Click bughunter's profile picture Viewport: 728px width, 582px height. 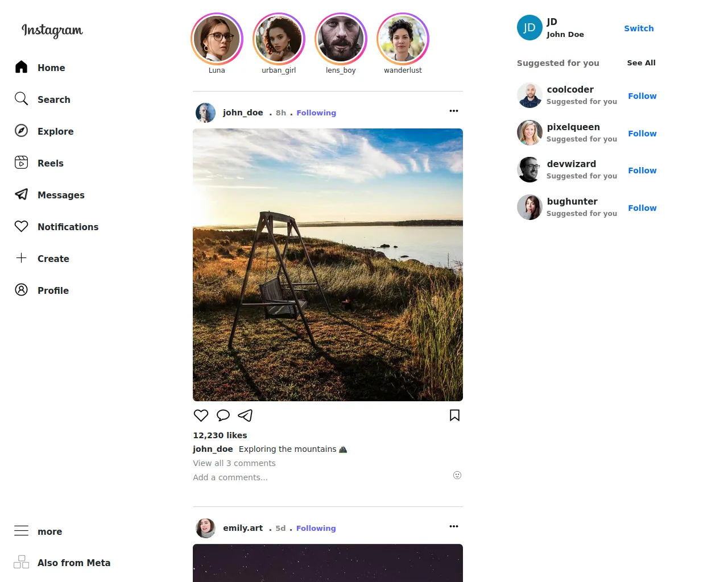(530, 207)
